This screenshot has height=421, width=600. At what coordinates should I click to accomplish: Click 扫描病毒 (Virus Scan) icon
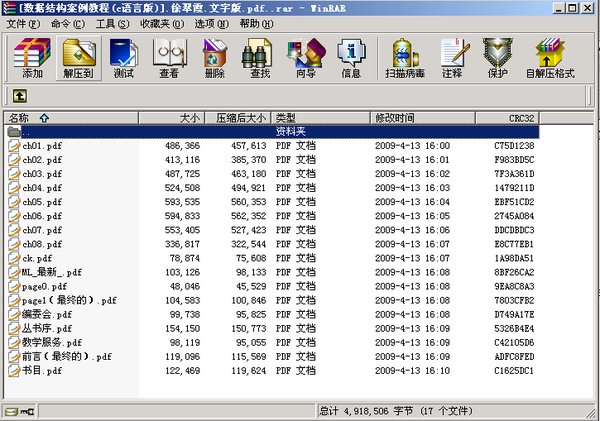click(x=405, y=58)
